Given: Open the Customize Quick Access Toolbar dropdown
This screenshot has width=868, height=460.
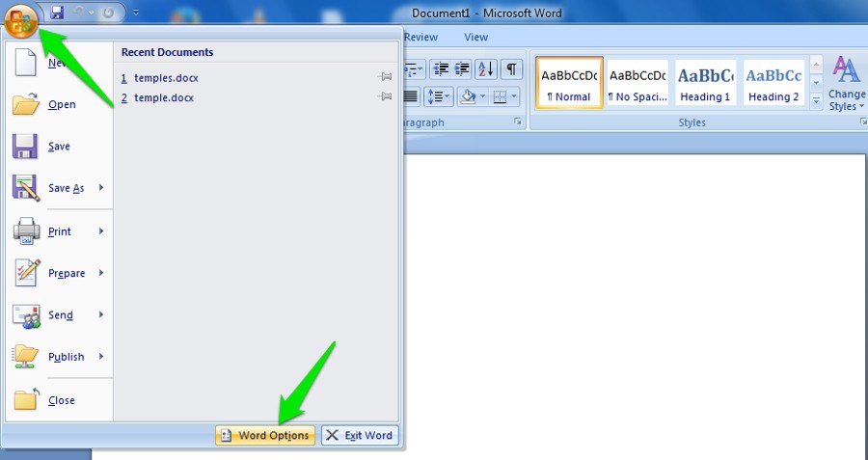Looking at the screenshot, I should point(136,13).
